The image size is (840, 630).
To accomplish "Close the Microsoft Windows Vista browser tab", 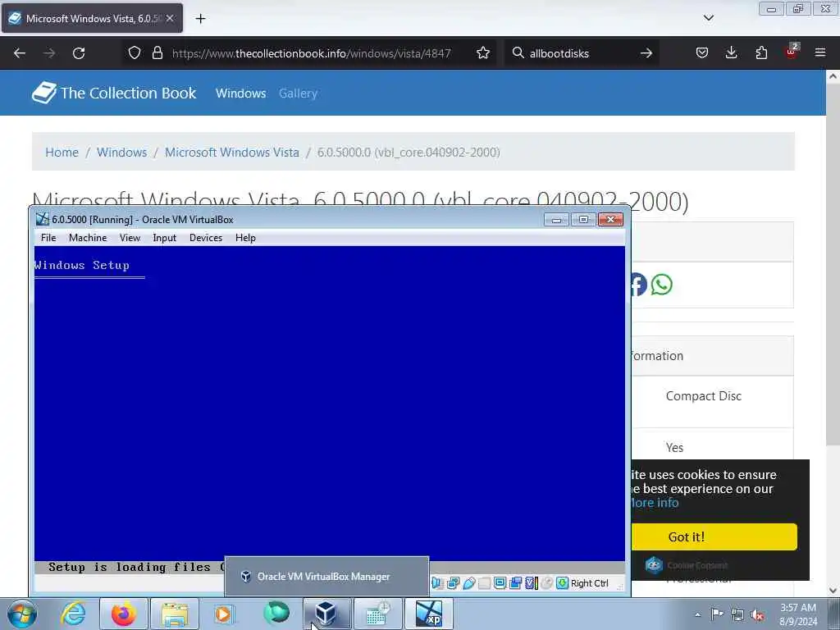I will [170, 18].
